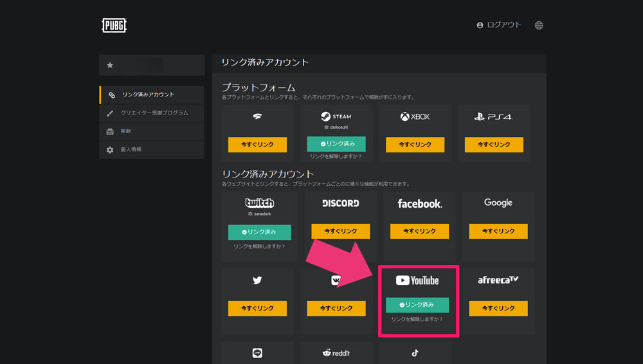The height and width of the screenshot is (364, 643).
Task: Unlink YouTube via リンクを解除しますか？
Action: (417, 319)
